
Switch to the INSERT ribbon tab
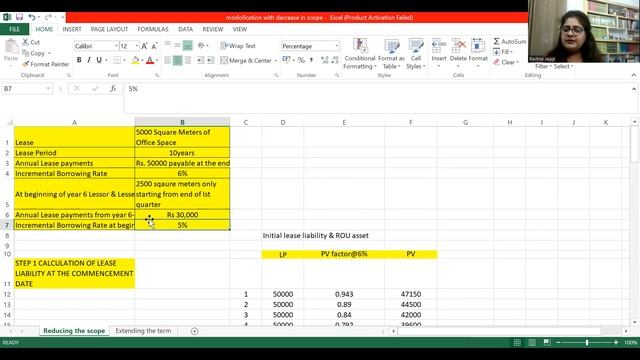click(72, 29)
